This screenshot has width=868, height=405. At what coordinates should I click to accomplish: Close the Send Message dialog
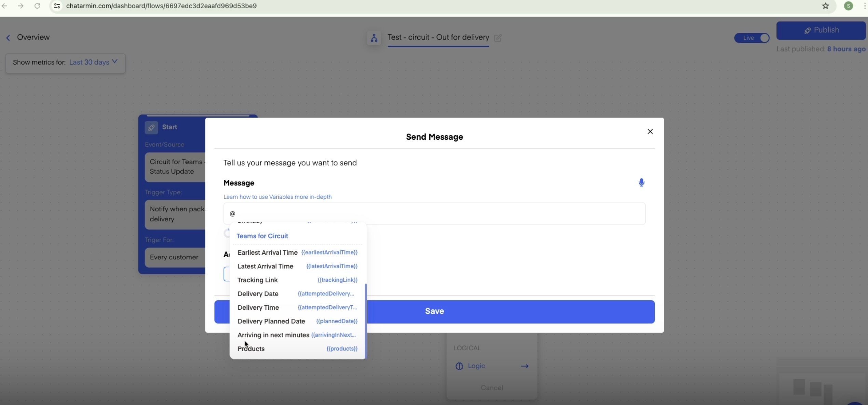tap(650, 131)
